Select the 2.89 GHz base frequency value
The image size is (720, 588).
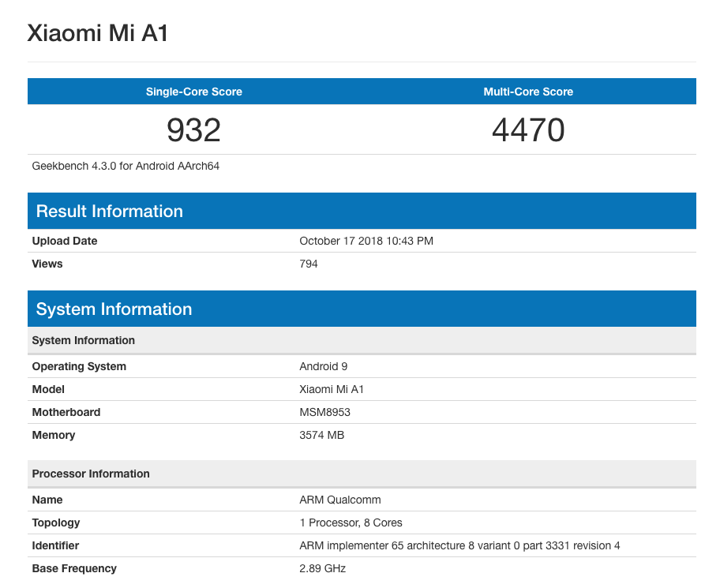click(323, 568)
